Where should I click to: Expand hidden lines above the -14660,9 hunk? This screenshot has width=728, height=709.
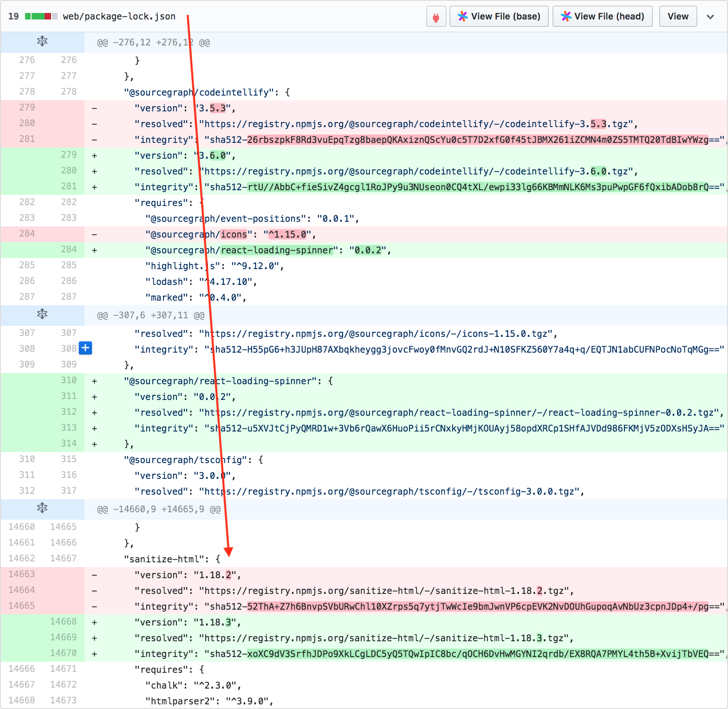[42, 509]
